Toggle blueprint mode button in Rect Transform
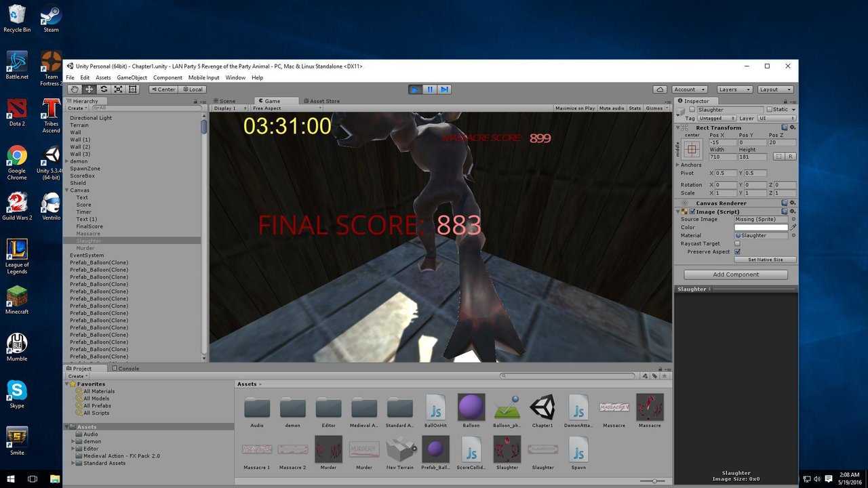 coord(778,157)
